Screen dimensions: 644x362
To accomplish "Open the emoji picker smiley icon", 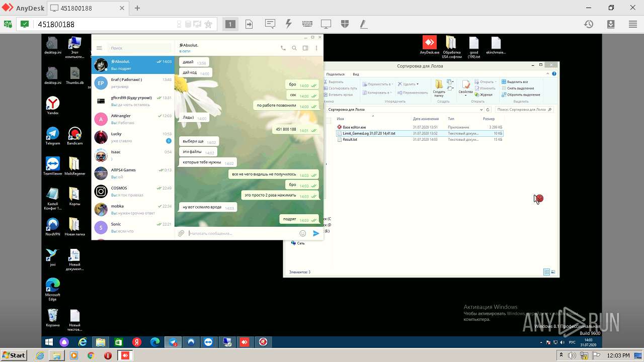I will tap(303, 233).
